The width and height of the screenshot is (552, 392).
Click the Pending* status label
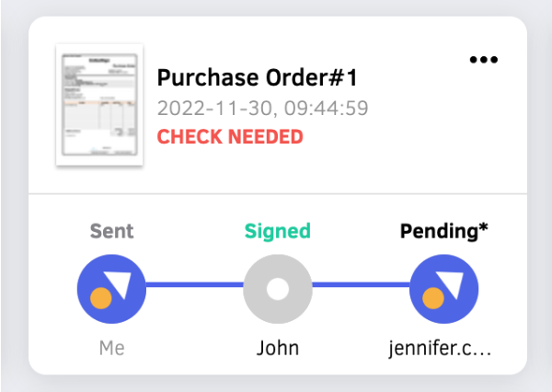444,233
